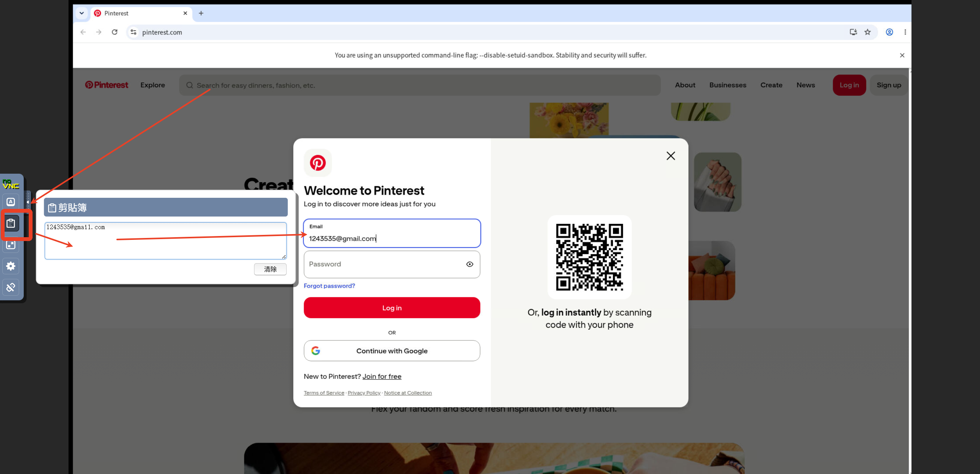The width and height of the screenshot is (980, 474).
Task: Click the header Sign up button
Action: [889, 85]
